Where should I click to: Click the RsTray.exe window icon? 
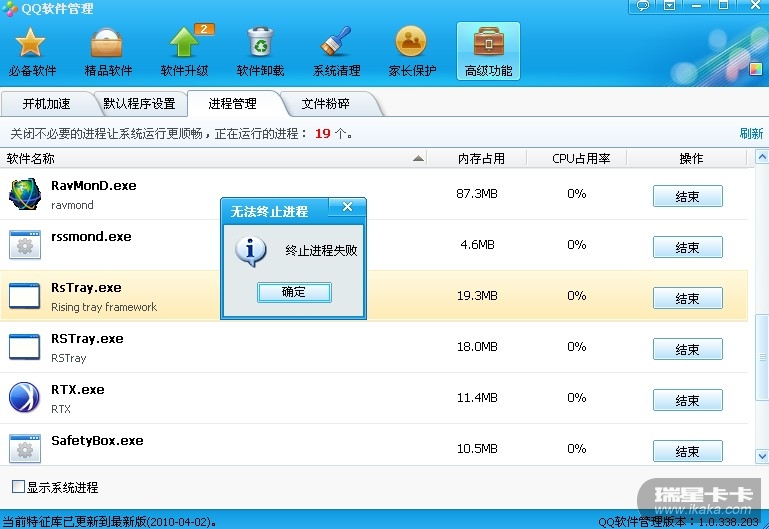pos(25,296)
